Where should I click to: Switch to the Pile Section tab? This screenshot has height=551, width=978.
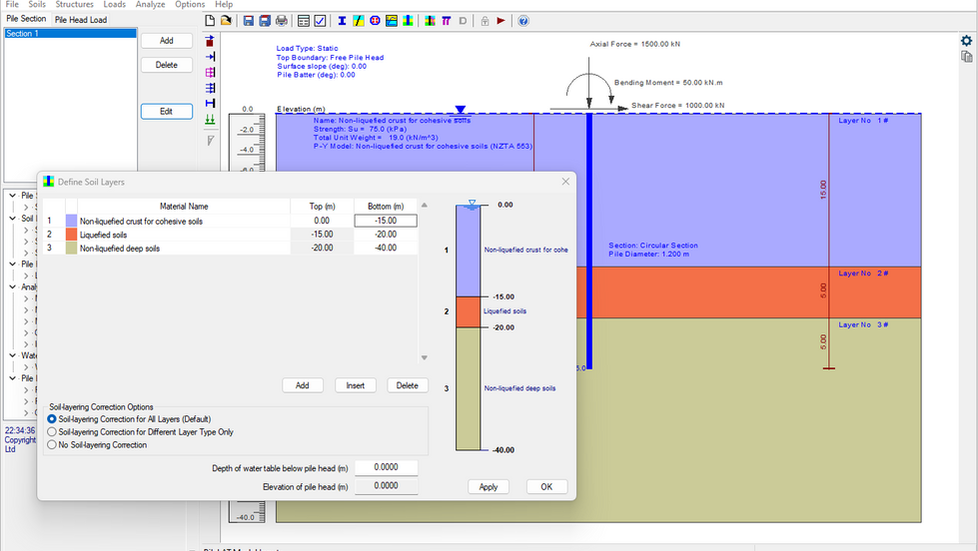(26, 19)
